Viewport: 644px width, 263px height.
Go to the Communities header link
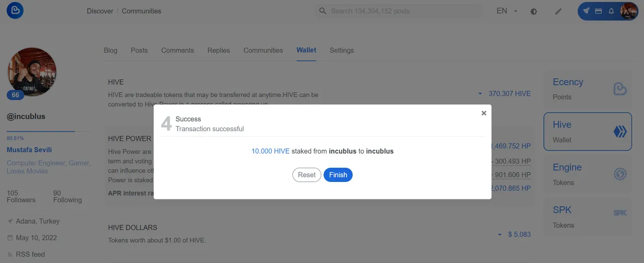[141, 11]
